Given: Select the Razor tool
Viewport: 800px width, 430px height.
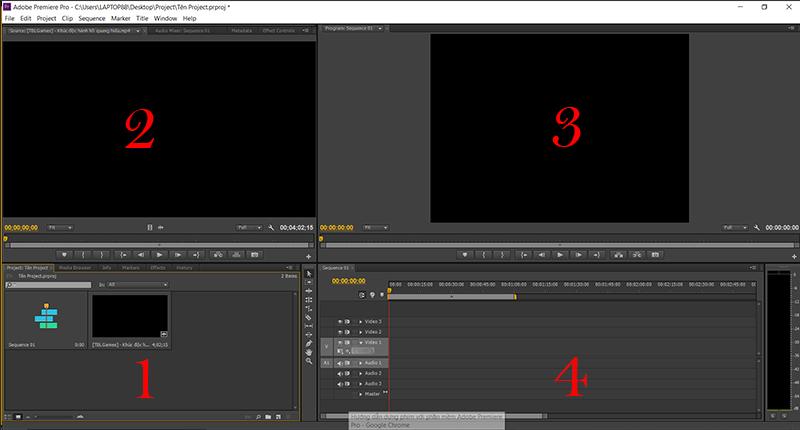Looking at the screenshot, I should coord(309,317).
